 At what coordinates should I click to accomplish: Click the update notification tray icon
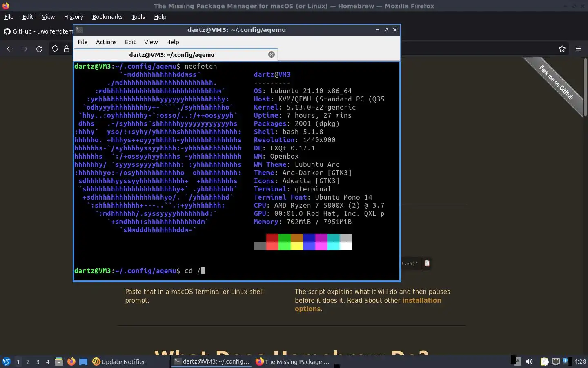click(x=566, y=361)
